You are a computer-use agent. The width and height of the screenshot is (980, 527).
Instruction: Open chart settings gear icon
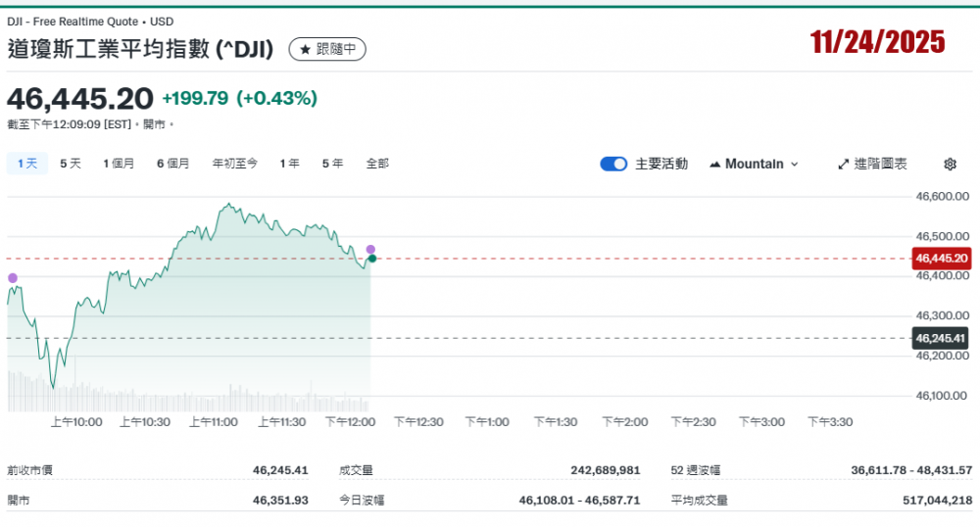(950, 165)
